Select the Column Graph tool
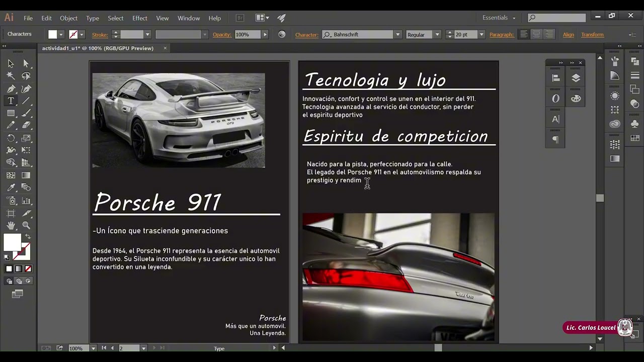644x362 pixels. [26, 200]
